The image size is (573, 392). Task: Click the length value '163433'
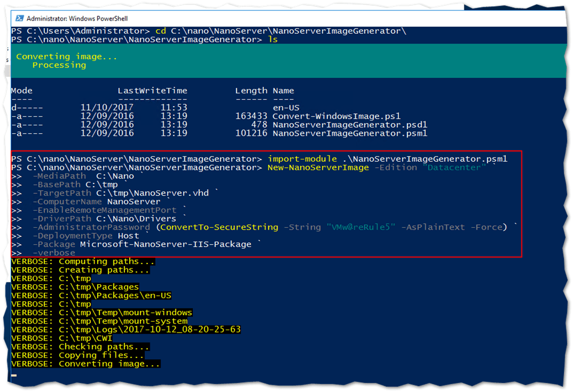click(251, 116)
